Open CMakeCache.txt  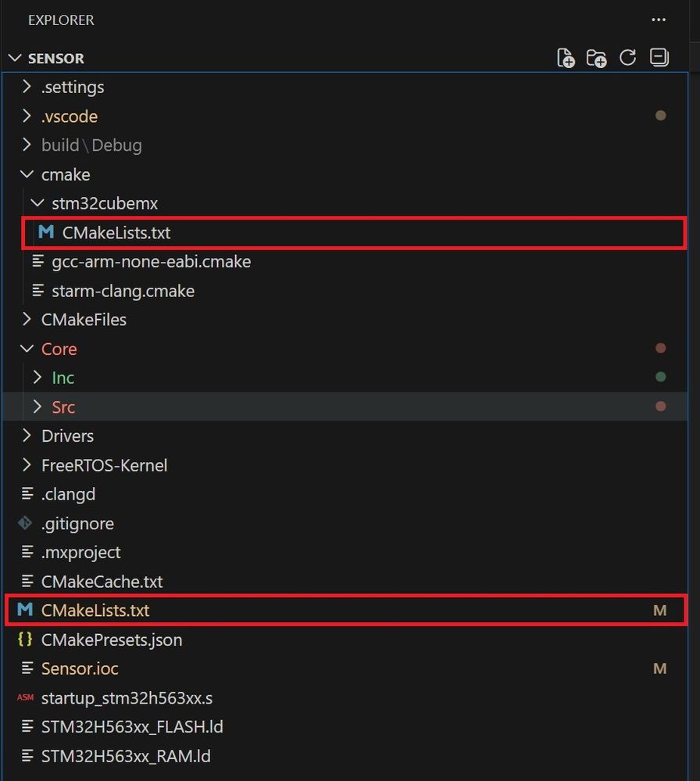pos(102,582)
